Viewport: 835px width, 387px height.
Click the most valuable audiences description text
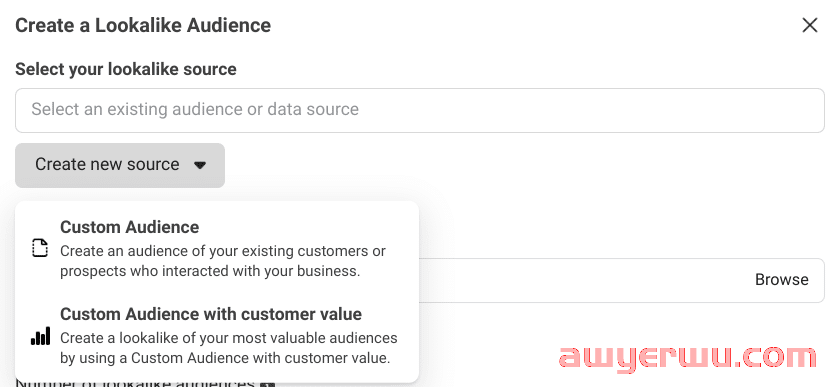point(228,348)
